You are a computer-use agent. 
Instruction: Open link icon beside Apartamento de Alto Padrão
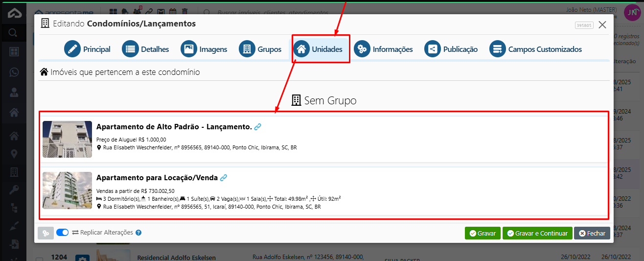pos(258,127)
